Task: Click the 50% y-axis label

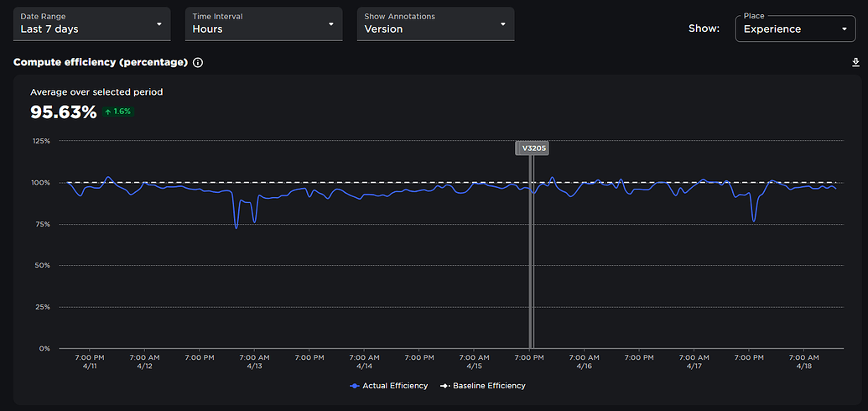Action: [x=43, y=265]
